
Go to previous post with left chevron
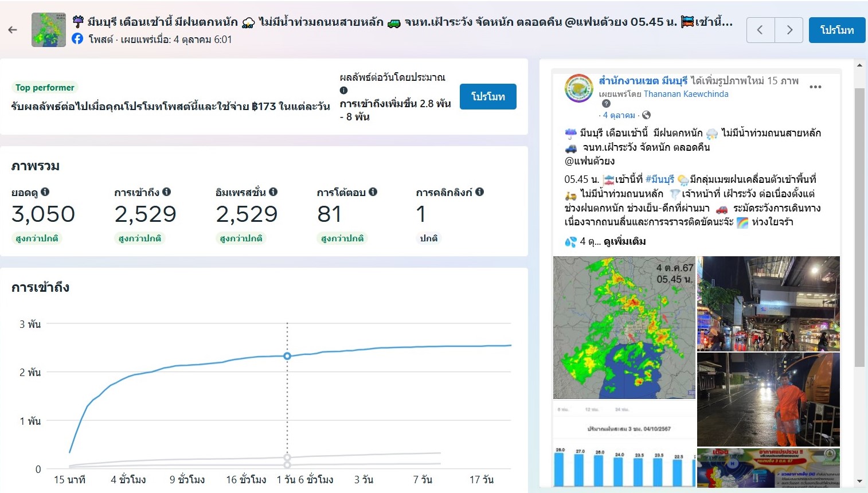point(760,30)
